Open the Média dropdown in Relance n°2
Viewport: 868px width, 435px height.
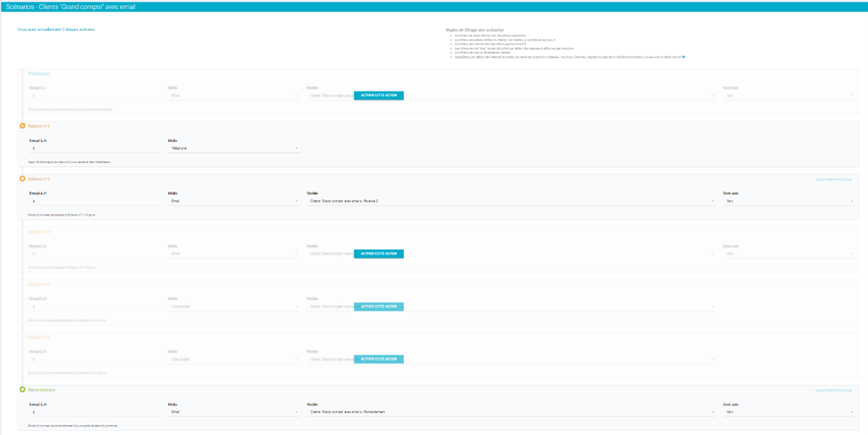point(234,201)
